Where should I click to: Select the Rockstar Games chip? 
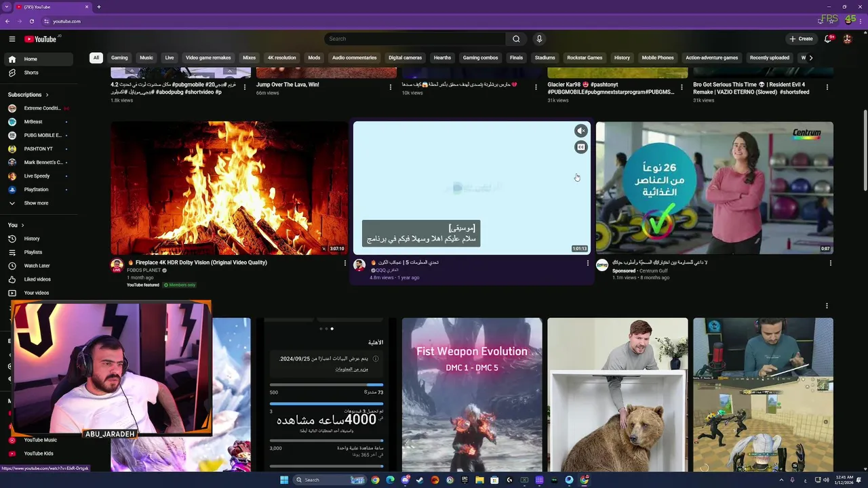click(x=585, y=58)
